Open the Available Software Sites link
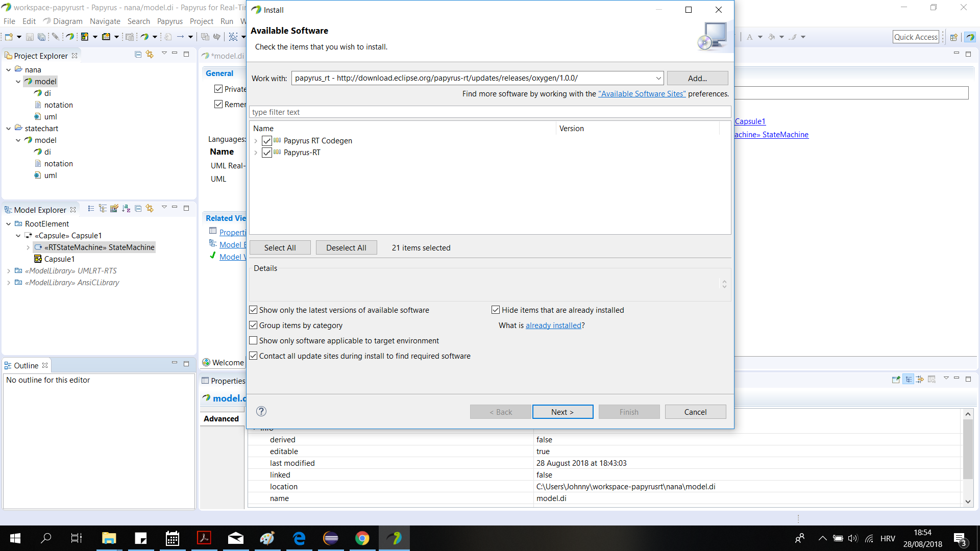980x551 pixels. coord(642,93)
